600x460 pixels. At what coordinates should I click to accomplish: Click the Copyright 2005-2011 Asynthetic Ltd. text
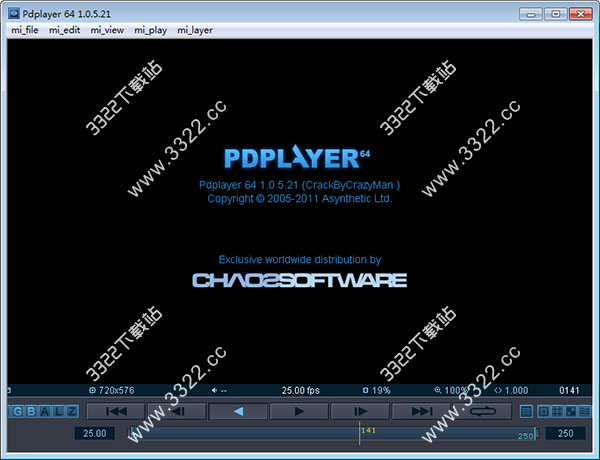(300, 199)
